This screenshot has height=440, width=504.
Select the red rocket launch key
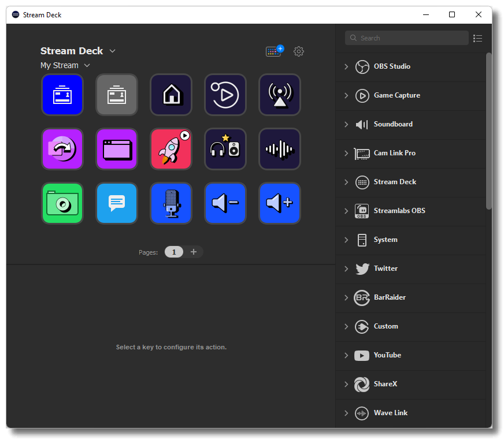(171, 149)
